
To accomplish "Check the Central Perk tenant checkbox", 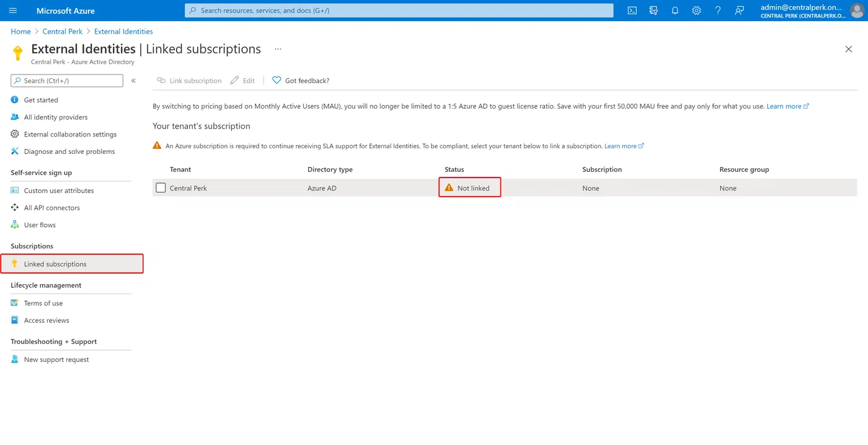I will coord(161,188).
